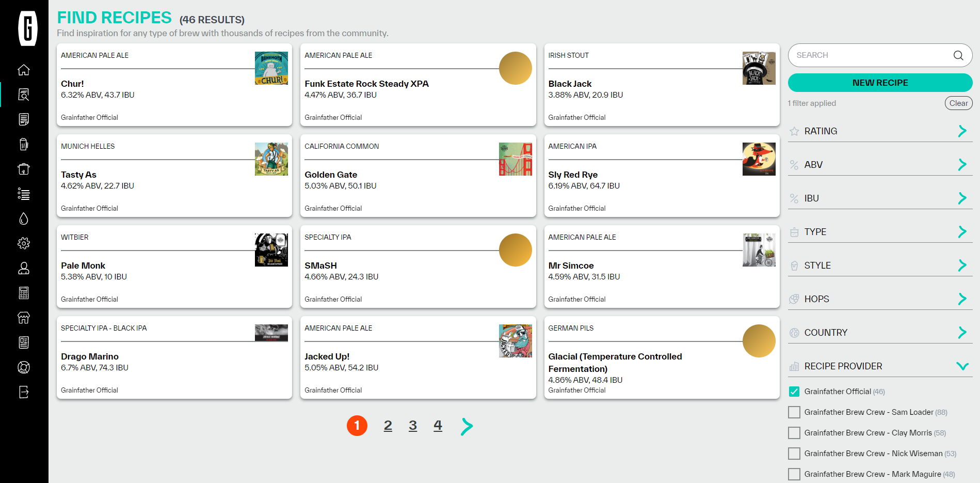This screenshot has width=980, height=483.
Task: Expand the RATING filter chevron
Action: pos(962,131)
